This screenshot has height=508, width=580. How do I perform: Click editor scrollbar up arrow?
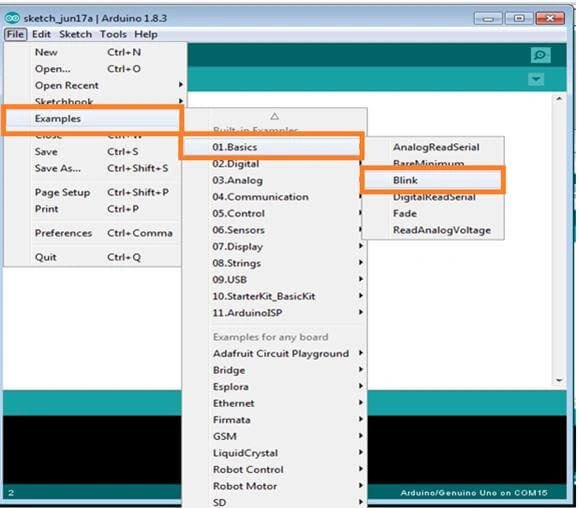[x=559, y=99]
